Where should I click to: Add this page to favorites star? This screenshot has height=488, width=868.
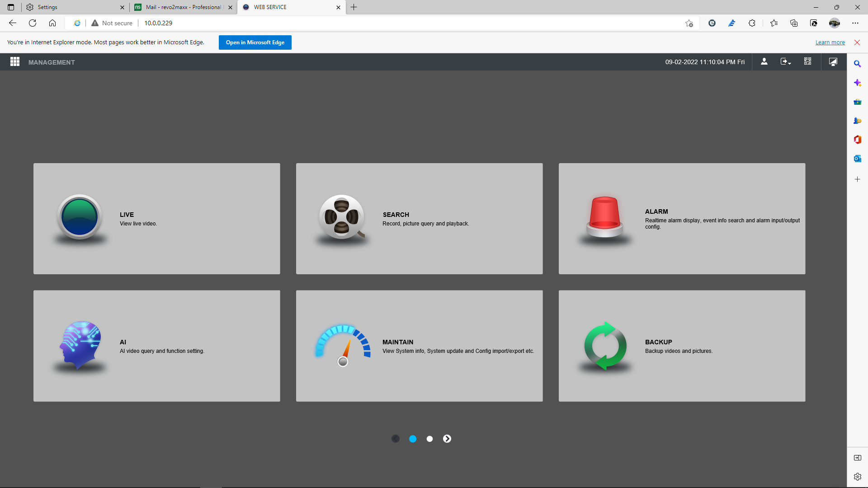(689, 23)
